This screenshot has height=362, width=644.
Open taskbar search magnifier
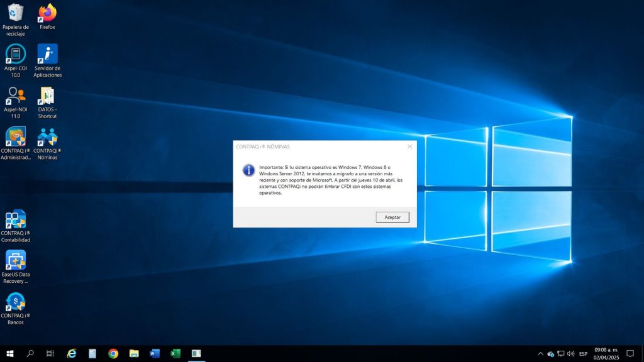tap(30, 353)
